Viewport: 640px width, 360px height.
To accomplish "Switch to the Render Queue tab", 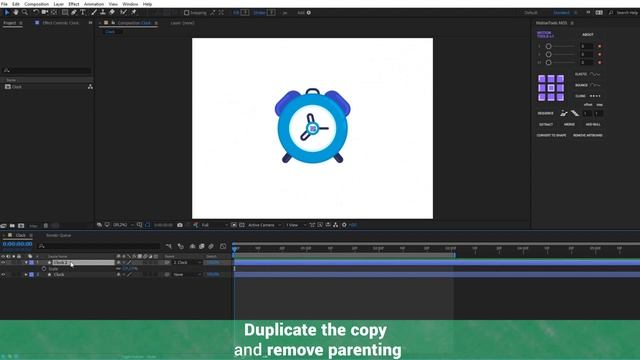I will click(58, 236).
